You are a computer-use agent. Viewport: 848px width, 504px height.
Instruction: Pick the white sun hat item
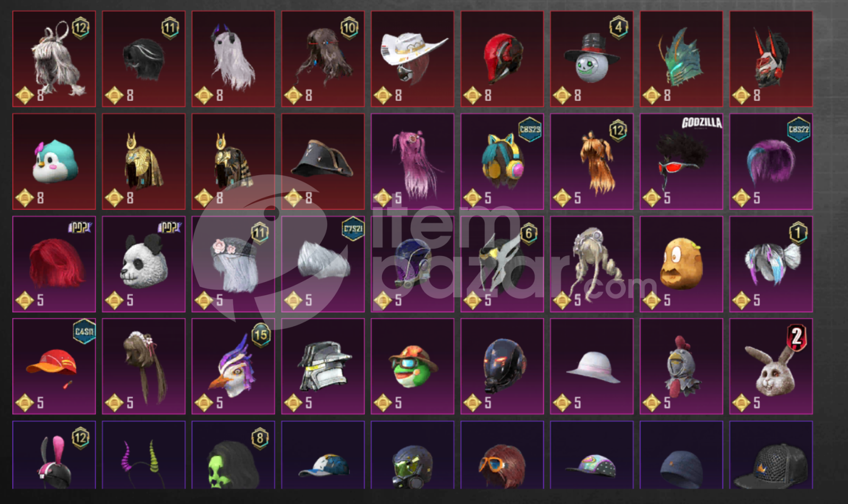coord(591,366)
